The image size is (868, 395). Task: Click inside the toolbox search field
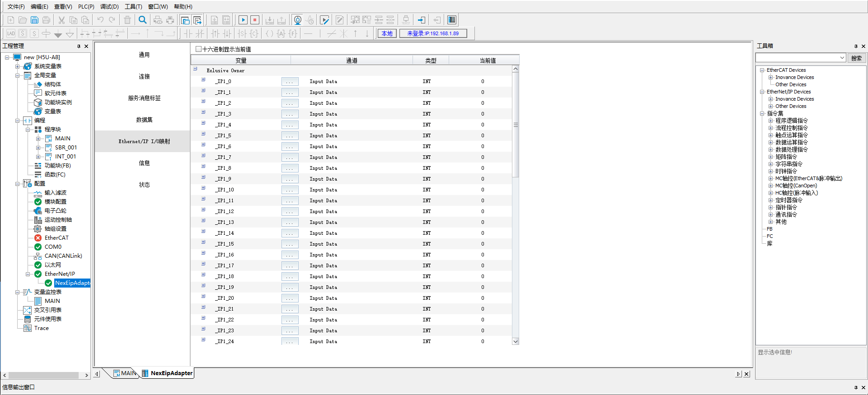tap(798, 58)
